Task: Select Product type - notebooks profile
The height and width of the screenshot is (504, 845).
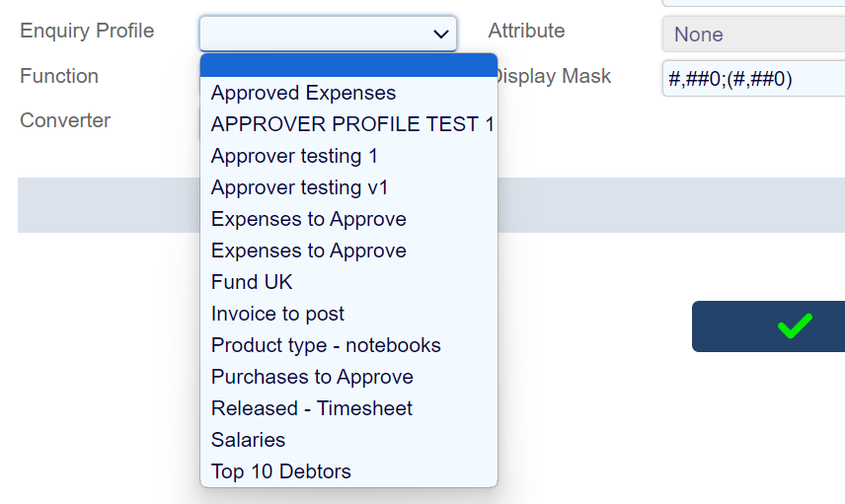Action: click(326, 345)
